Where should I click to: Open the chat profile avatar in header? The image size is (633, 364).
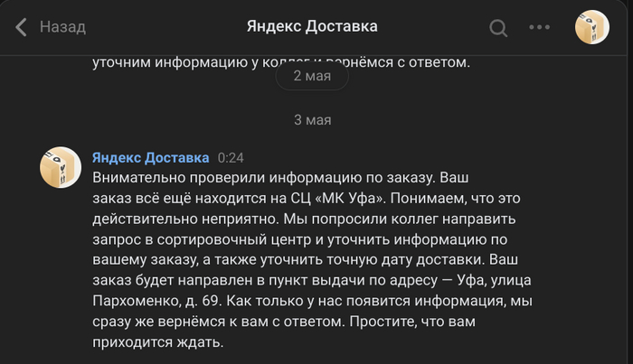tap(591, 27)
